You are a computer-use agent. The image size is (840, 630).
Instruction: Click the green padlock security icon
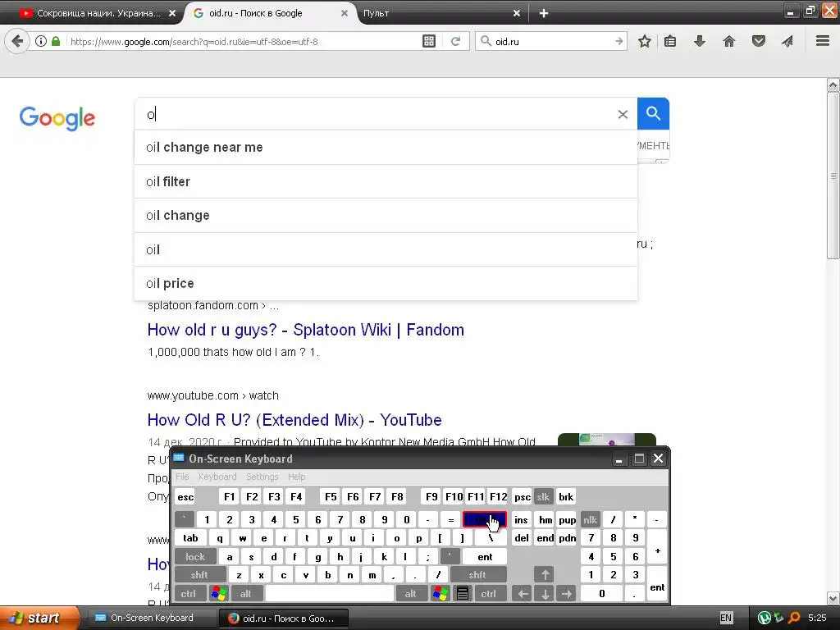pyautogui.click(x=56, y=41)
